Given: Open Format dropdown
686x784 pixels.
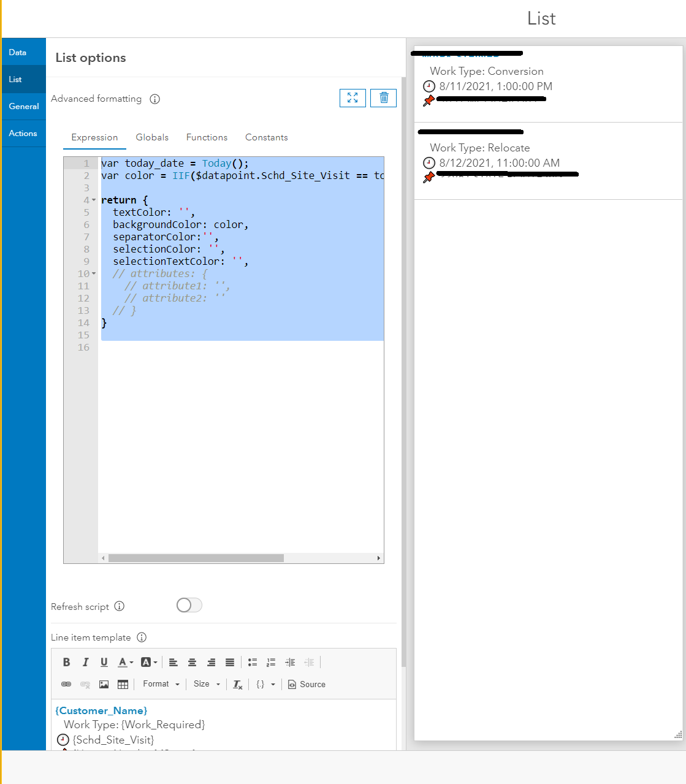Looking at the screenshot, I should coord(161,684).
